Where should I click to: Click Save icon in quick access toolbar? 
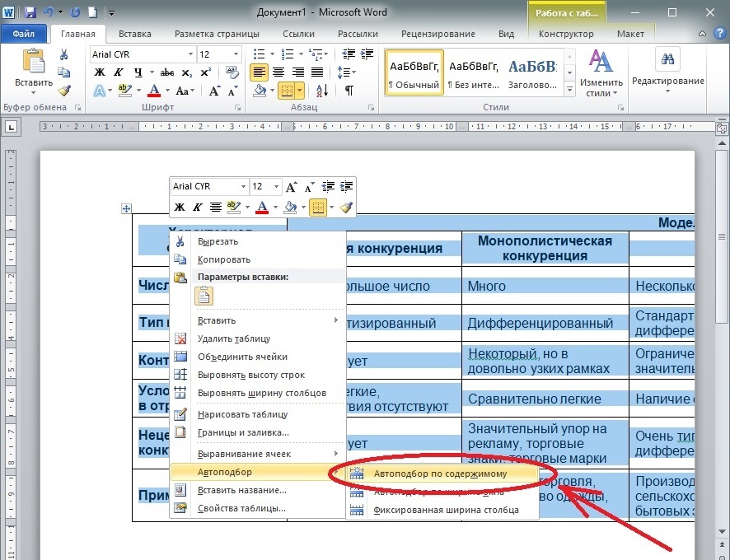(30, 12)
